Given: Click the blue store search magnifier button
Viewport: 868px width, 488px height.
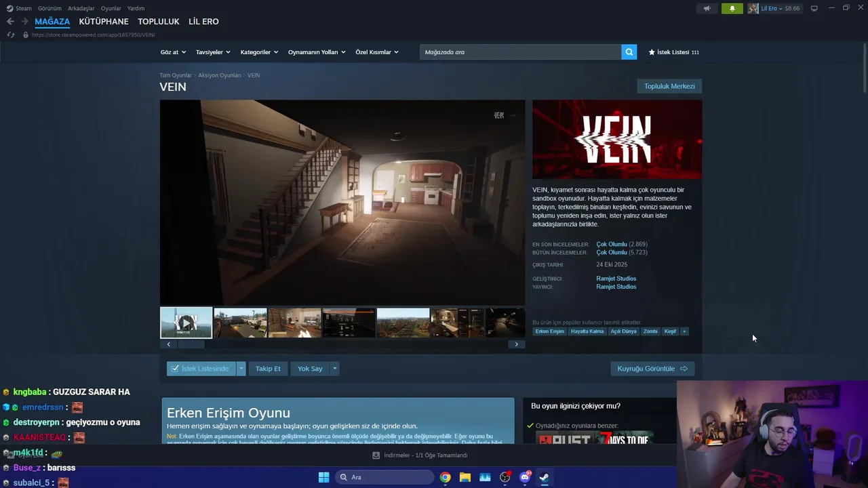Looking at the screenshot, I should 629,52.
